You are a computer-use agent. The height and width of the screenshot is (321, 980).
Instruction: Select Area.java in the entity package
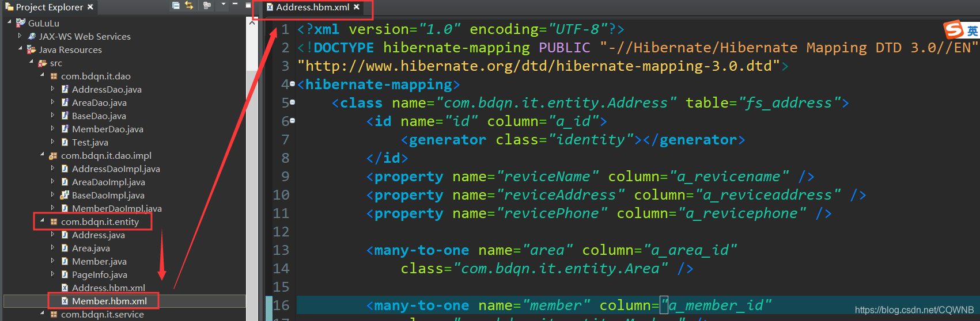pyautogui.click(x=91, y=248)
